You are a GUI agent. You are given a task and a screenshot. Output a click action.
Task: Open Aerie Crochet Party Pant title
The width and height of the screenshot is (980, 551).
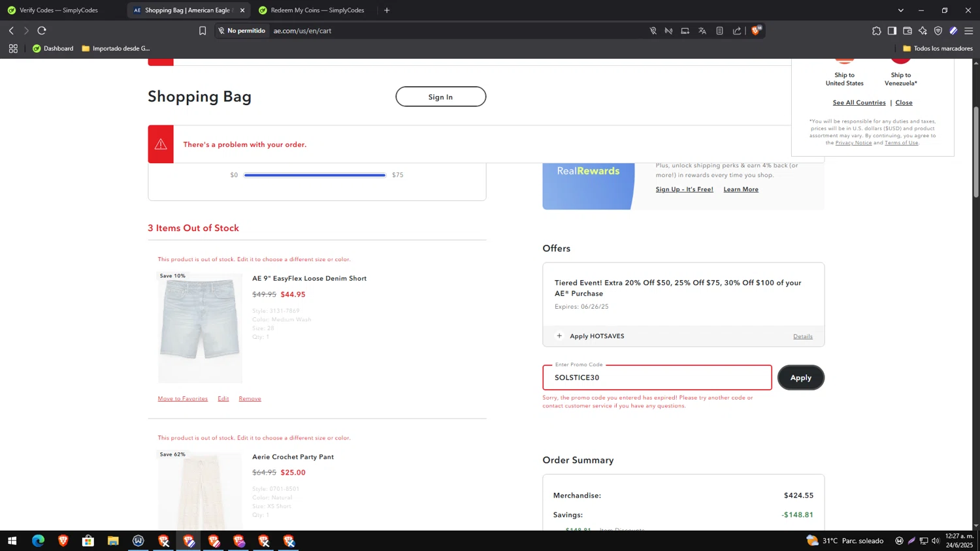click(x=293, y=457)
